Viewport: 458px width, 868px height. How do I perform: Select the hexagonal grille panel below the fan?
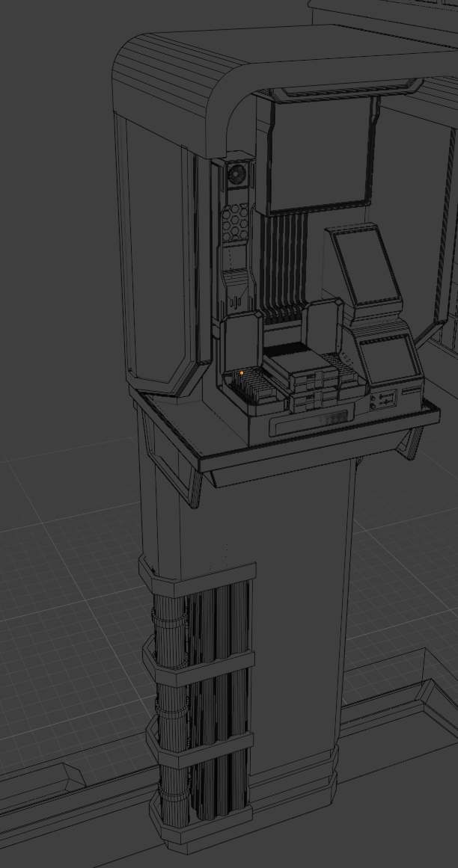pos(236,223)
